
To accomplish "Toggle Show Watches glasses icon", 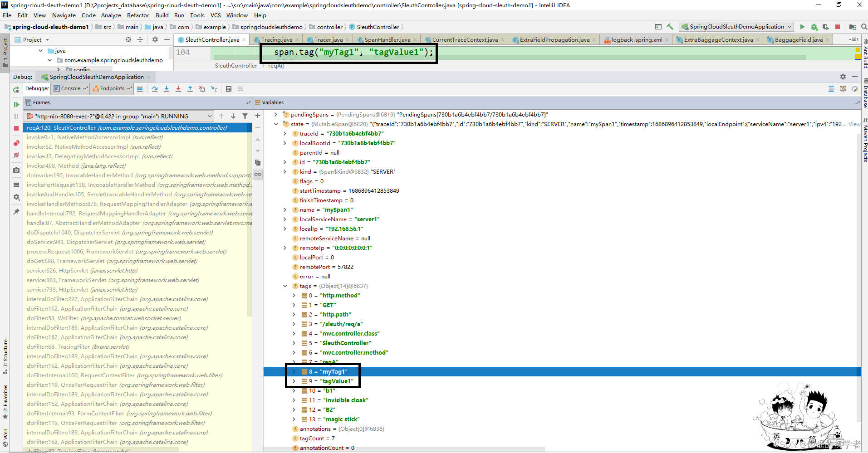I will (258, 174).
